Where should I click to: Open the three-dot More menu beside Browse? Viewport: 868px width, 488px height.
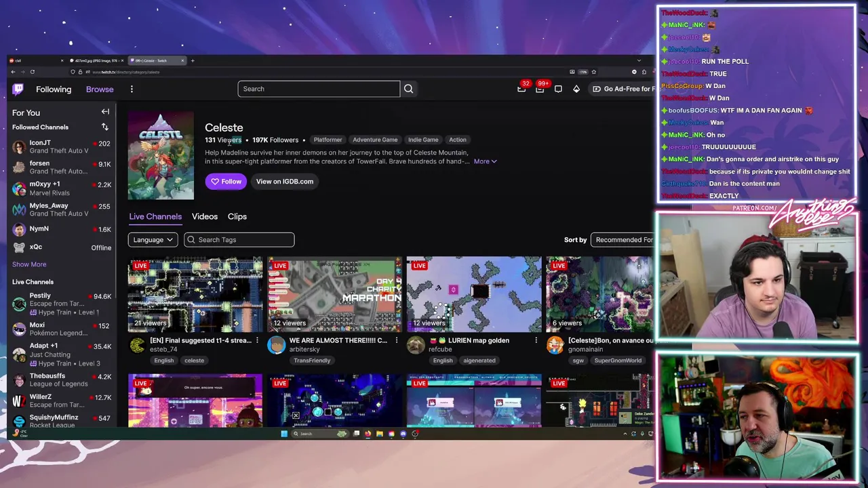[x=132, y=89]
